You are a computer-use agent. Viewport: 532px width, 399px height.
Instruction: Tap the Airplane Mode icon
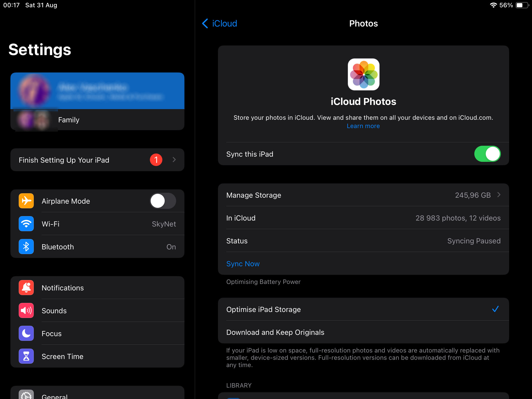(x=26, y=201)
